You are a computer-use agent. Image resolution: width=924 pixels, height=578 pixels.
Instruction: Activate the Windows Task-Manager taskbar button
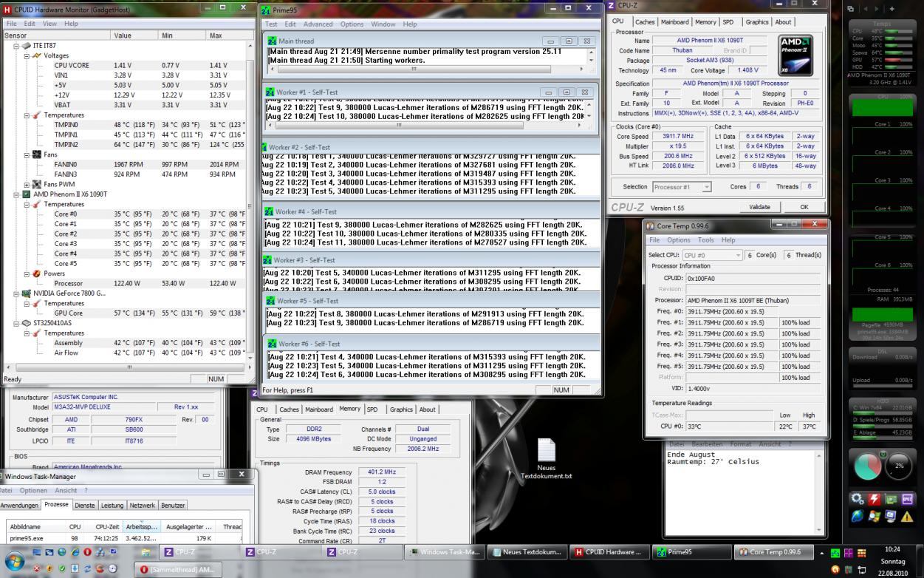tap(445, 552)
